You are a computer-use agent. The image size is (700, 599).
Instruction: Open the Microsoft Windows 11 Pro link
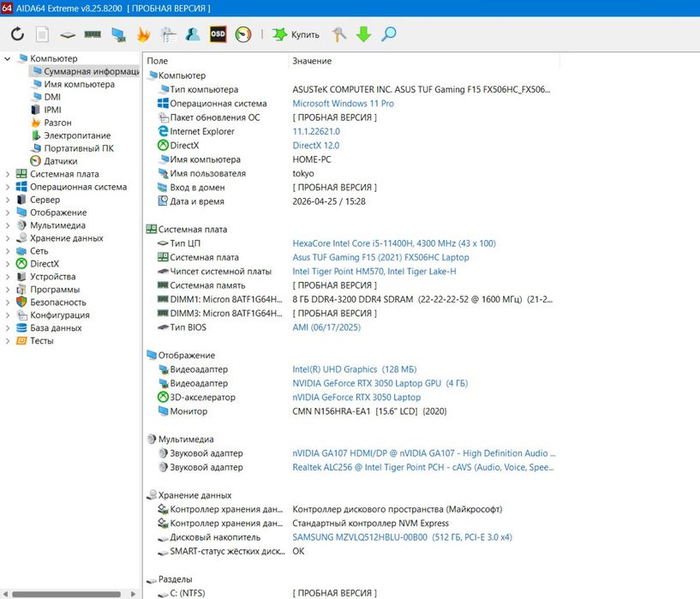[x=343, y=104]
